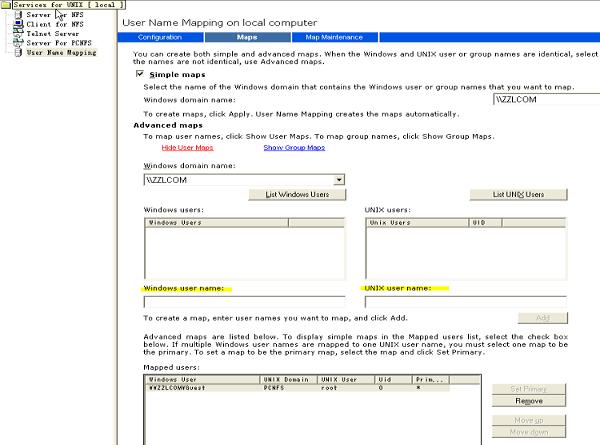Click the UNIX Domain column header
Image resolution: width=600 pixels, height=445 pixels.
289,380
